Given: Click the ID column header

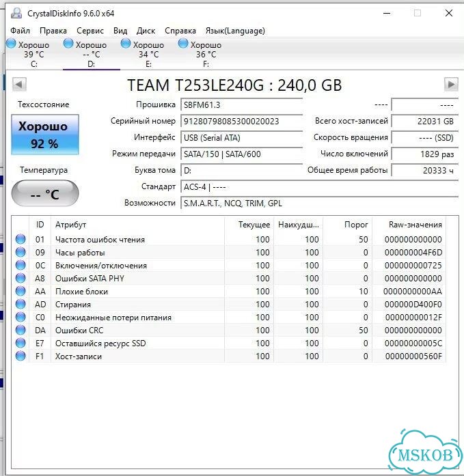Looking at the screenshot, I should [40, 225].
